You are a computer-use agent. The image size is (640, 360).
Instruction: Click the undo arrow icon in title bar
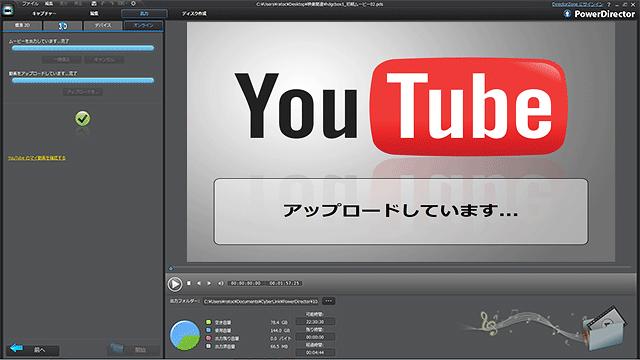pos(104,4)
